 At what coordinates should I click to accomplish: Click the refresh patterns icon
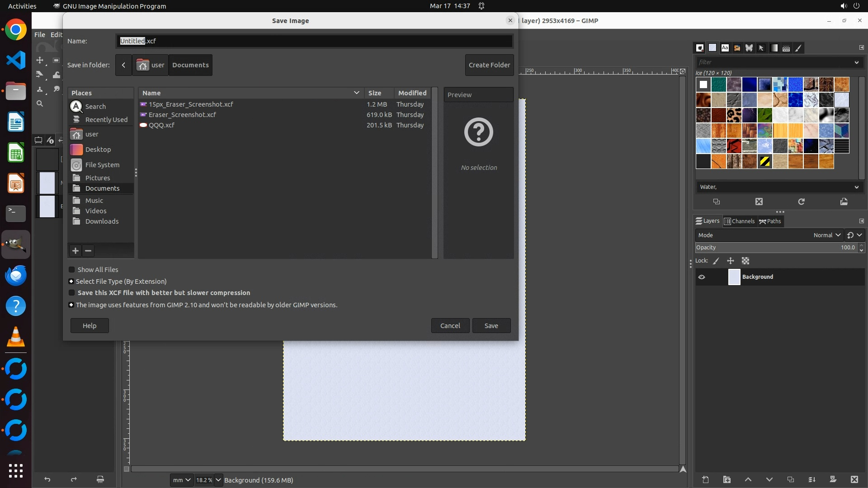[801, 202]
